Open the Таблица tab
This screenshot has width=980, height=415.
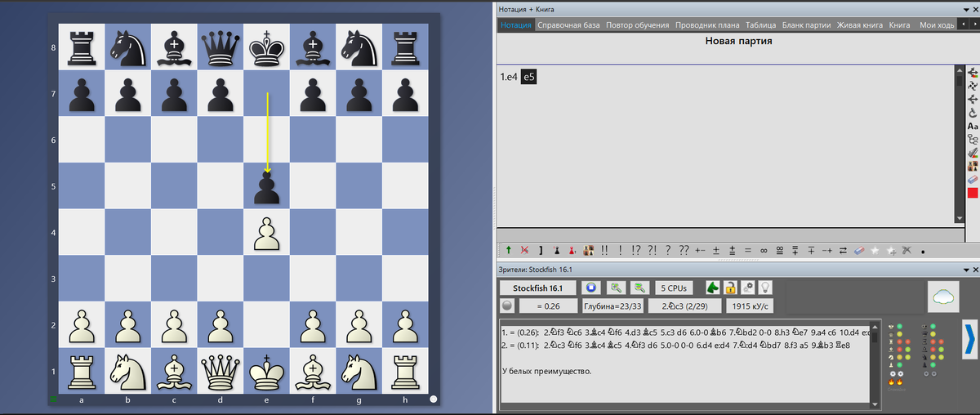(761, 25)
